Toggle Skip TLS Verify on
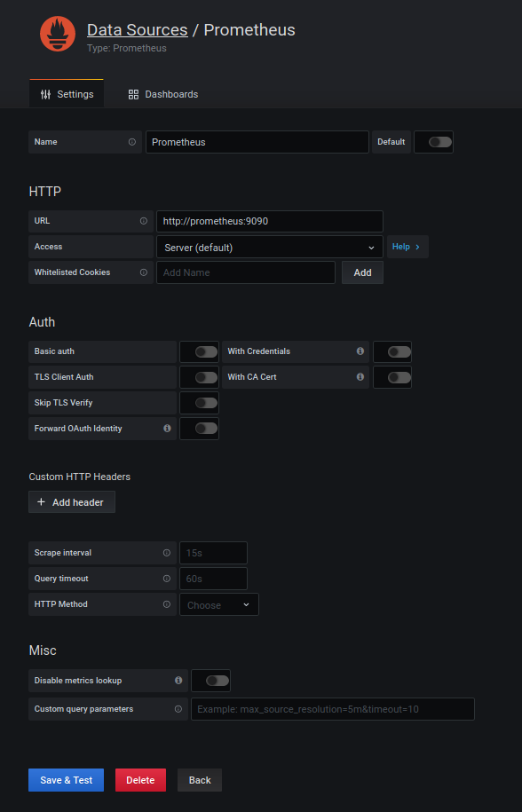 click(199, 403)
